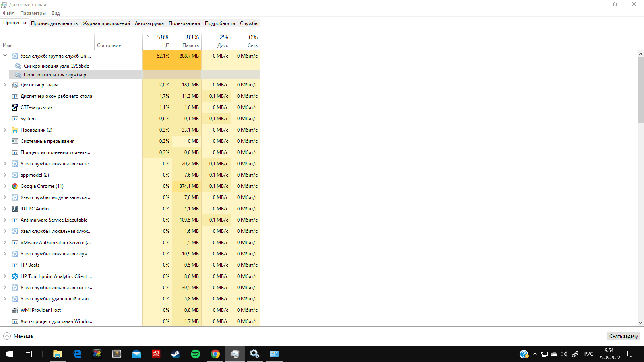Collapse the Узел служб: группа служб Uni... group
The image size is (644, 362).
(5, 56)
